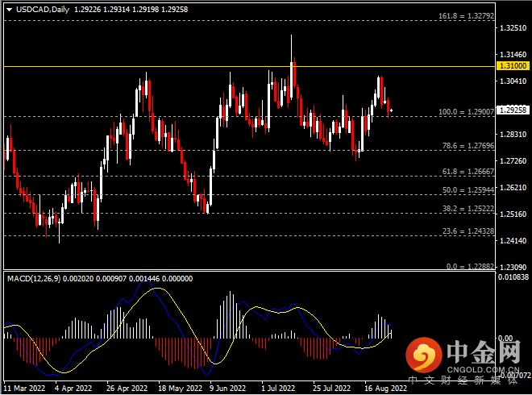Click price scale value 1.28310
The height and width of the screenshot is (395, 532).
pos(513,135)
